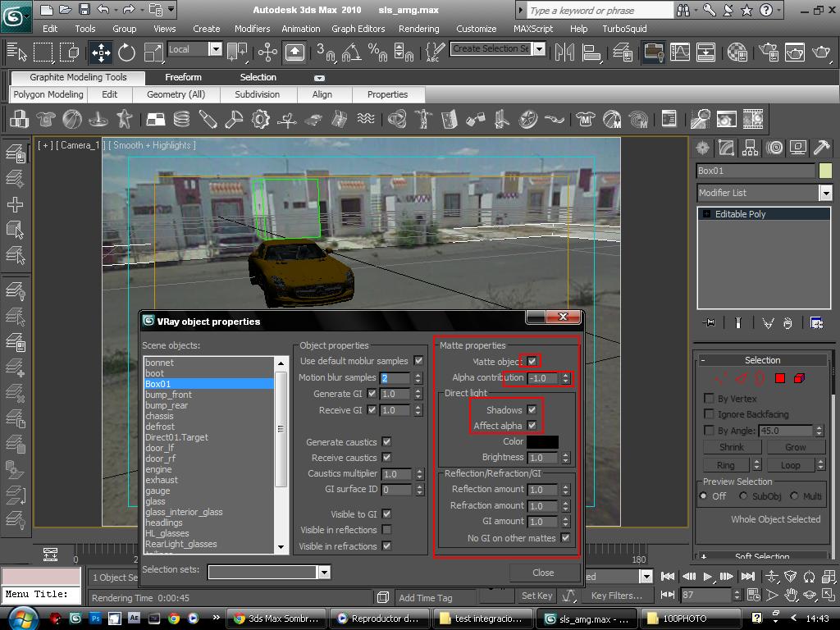840x630 pixels.
Task: Open Create Selection Set dropdown
Action: (540, 48)
